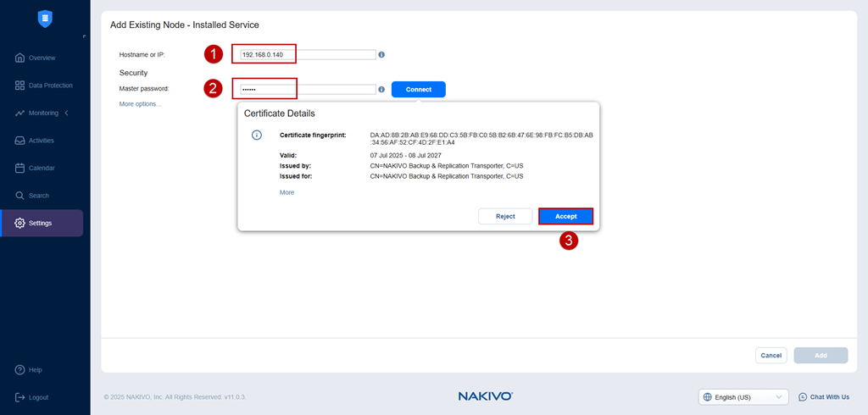Screen dimensions: 868x415
Task: Click the Issued for value text
Action: 446,176
